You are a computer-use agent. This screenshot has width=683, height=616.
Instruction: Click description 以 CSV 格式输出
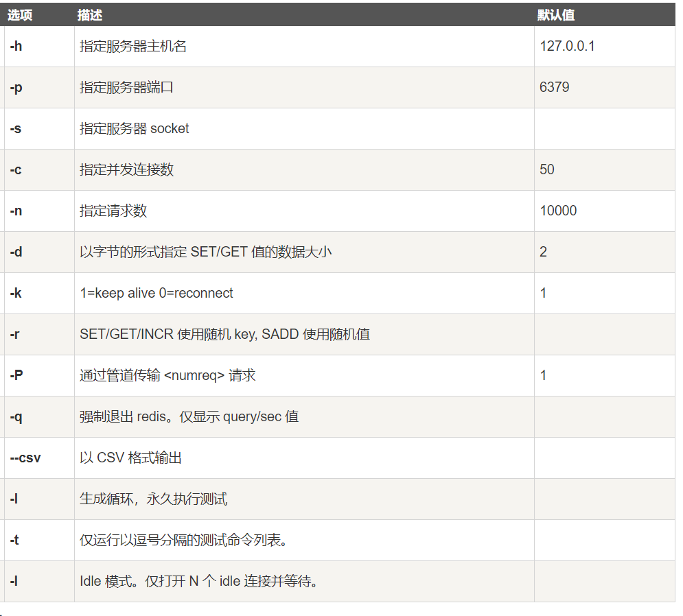pyautogui.click(x=130, y=458)
